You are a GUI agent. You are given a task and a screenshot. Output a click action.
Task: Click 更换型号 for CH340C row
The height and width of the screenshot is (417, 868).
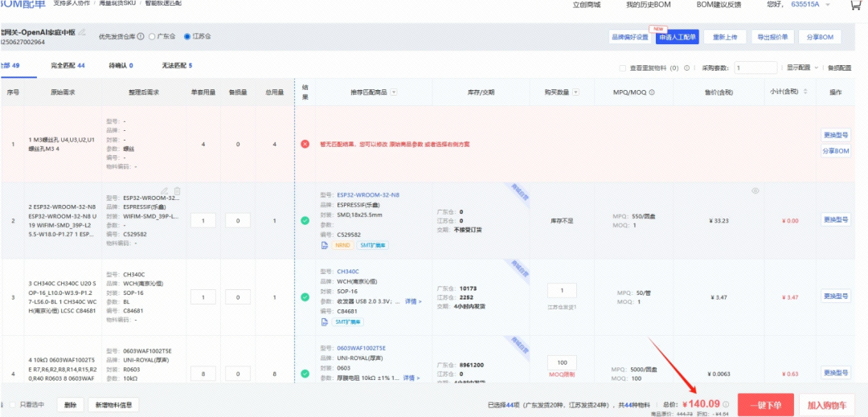click(835, 296)
